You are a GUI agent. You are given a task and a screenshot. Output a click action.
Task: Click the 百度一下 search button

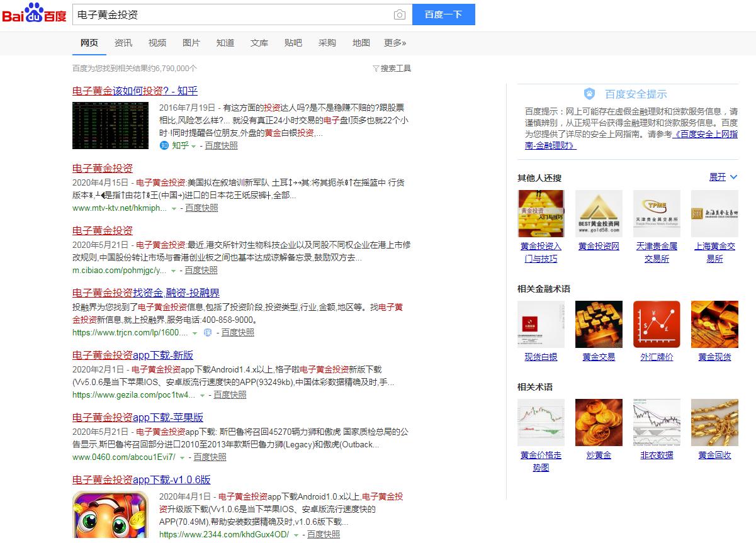tap(443, 14)
